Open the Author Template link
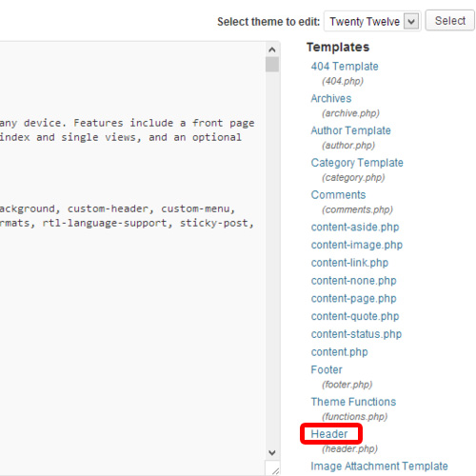Screen dimensions: 476x476 point(350,130)
